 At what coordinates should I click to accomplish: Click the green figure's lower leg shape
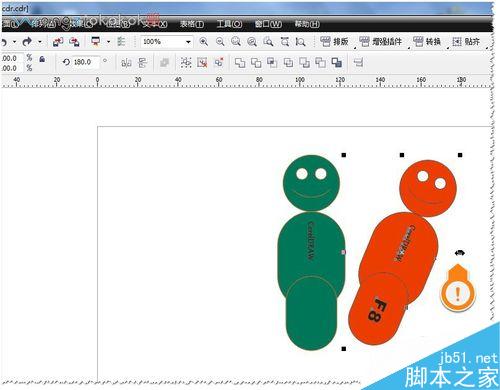[x=311, y=313]
